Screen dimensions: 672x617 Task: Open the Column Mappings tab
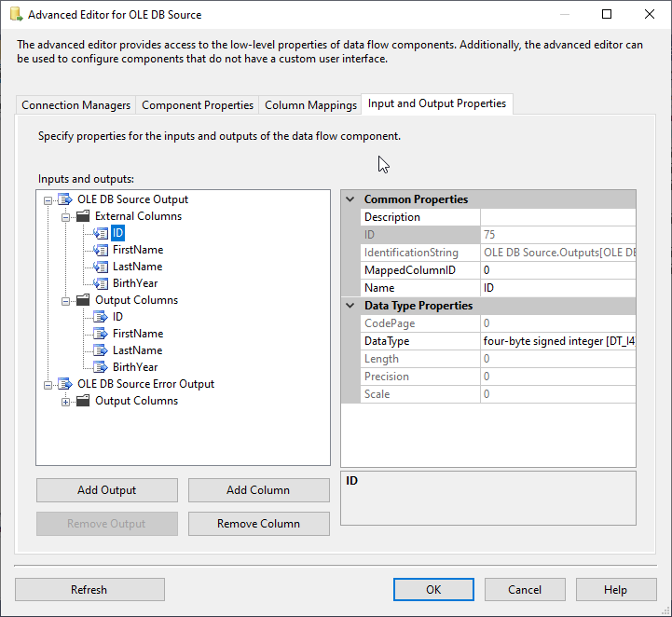[x=310, y=105]
